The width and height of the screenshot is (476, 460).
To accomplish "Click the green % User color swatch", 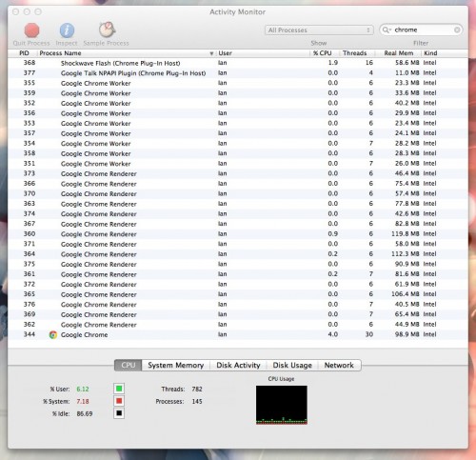I will (119, 389).
